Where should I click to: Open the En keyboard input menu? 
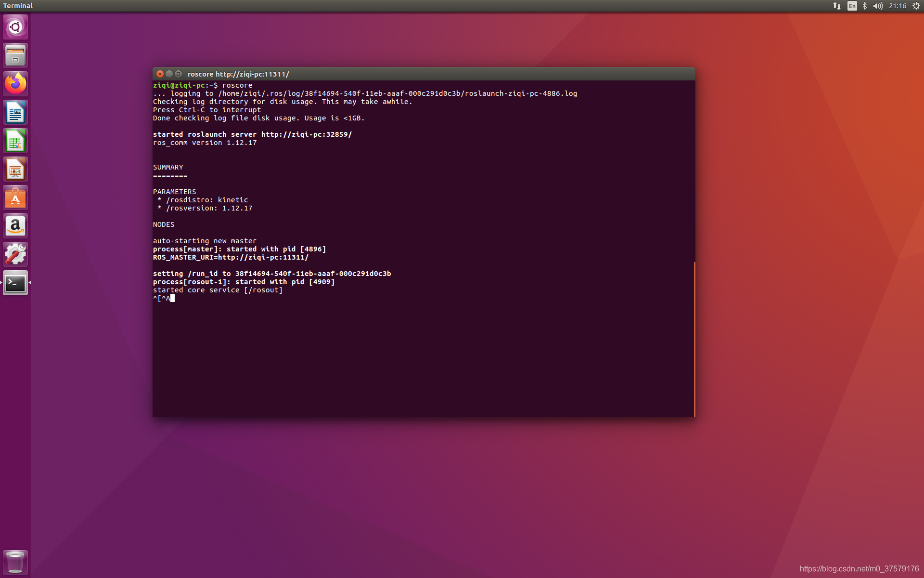852,6
